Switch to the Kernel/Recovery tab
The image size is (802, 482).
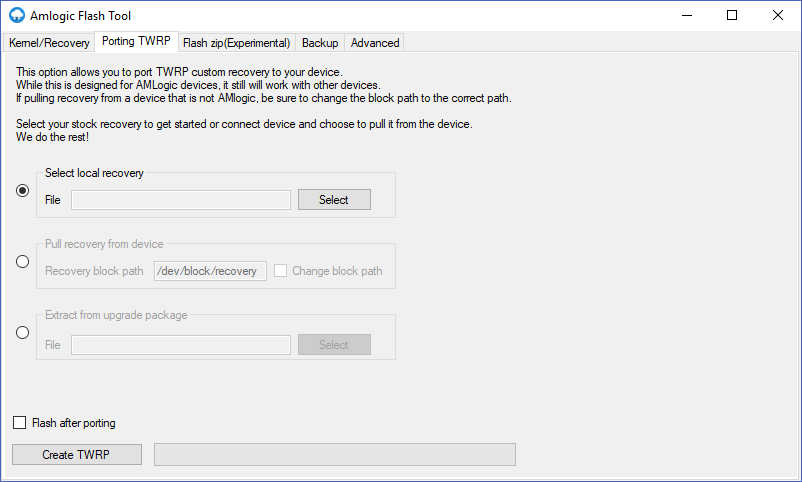click(x=49, y=43)
